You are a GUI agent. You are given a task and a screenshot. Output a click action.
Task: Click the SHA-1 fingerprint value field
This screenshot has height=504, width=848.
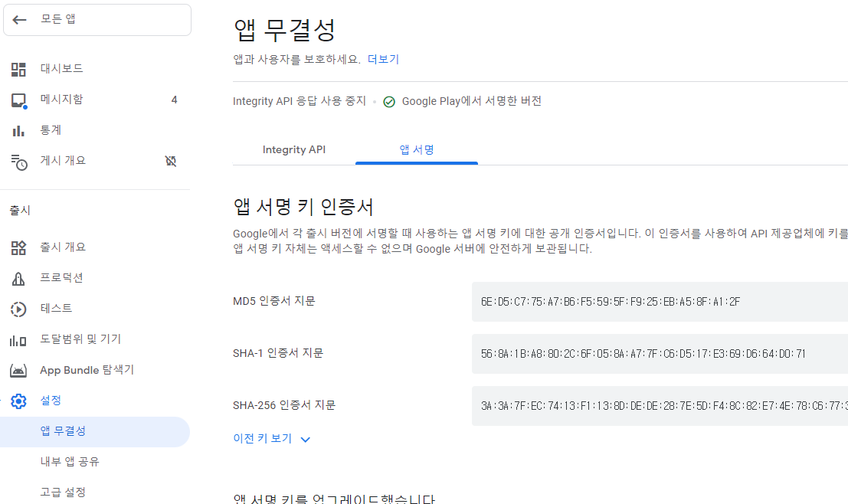(x=660, y=354)
